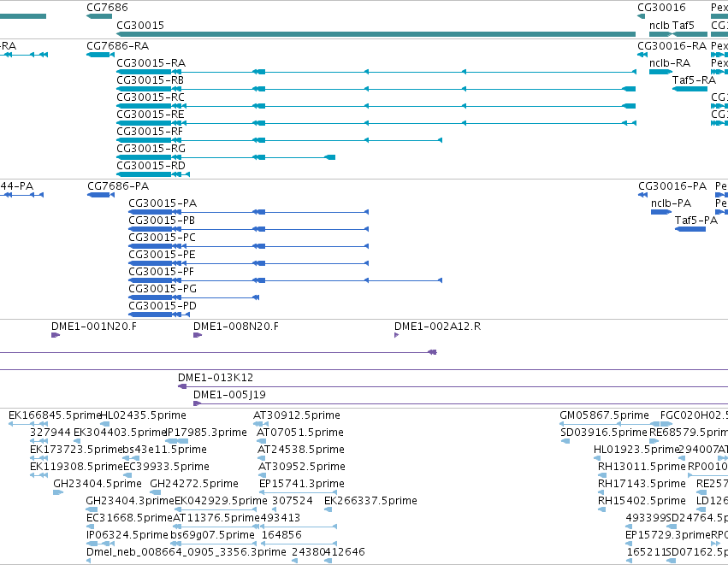Click the 307524 feature label

click(292, 501)
